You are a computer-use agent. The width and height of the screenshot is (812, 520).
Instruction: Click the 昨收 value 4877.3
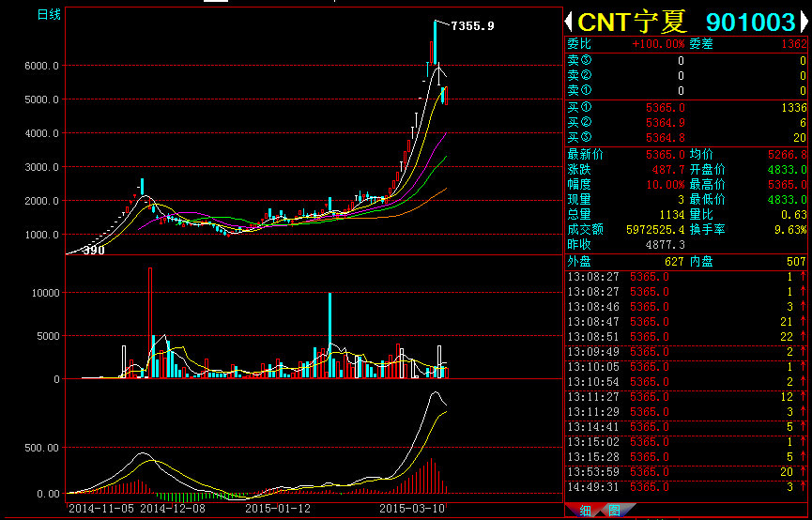point(666,244)
